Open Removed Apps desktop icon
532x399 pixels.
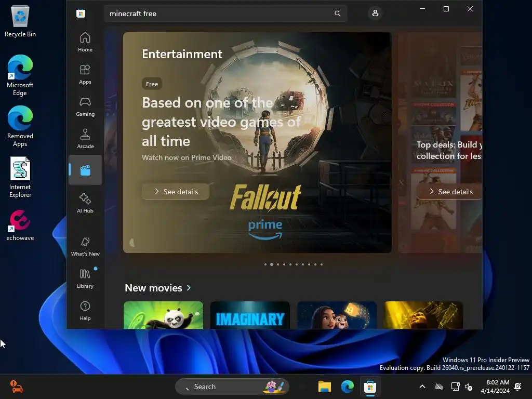click(20, 126)
